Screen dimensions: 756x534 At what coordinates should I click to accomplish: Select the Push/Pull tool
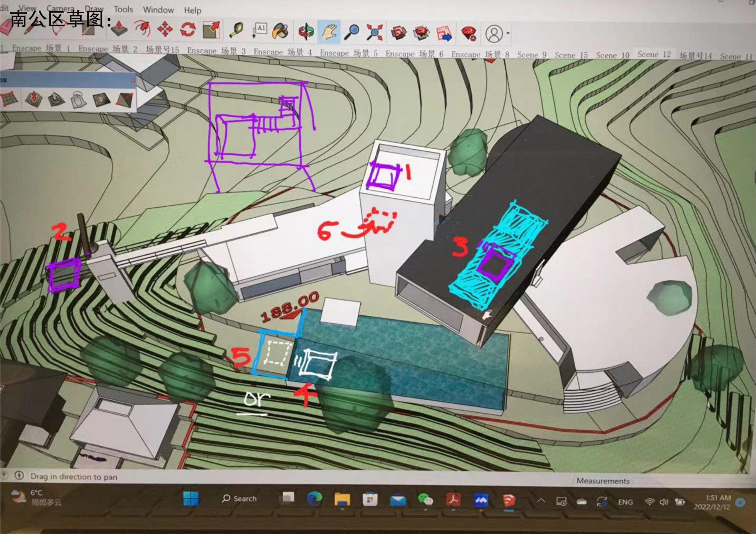119,29
